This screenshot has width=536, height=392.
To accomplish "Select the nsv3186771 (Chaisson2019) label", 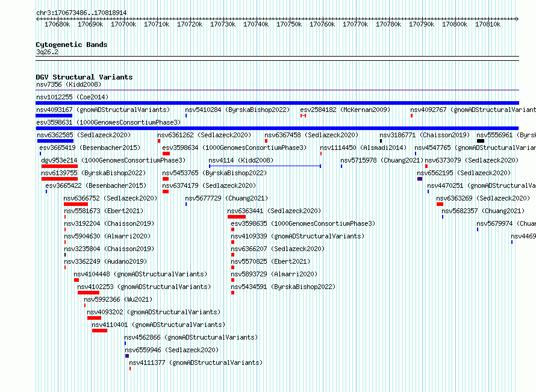I will 425,135.
